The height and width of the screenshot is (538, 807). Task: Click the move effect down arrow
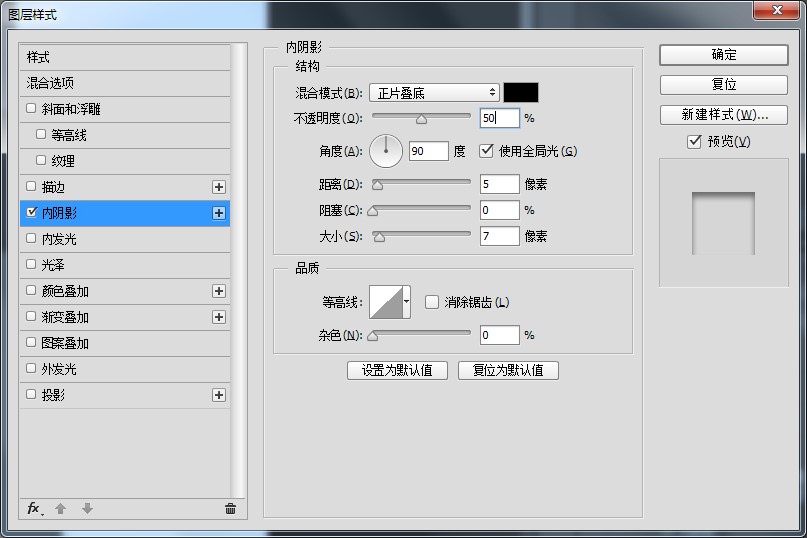point(87,509)
